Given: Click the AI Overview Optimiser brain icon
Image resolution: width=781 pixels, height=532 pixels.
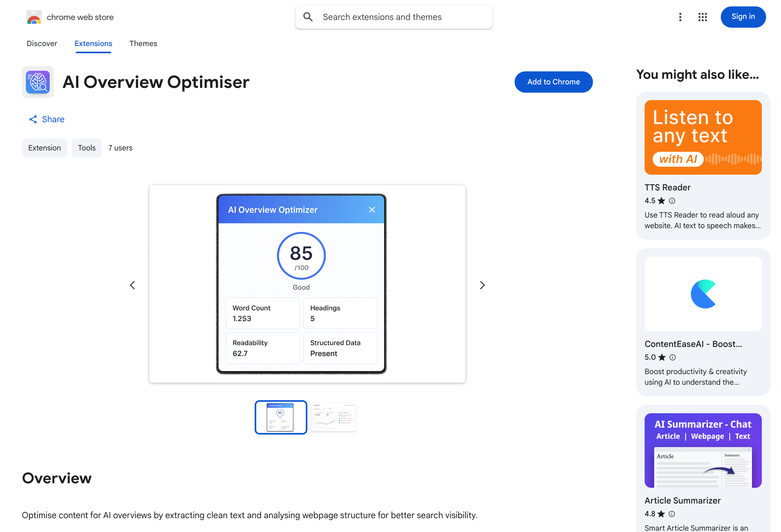Looking at the screenshot, I should 38,82.
